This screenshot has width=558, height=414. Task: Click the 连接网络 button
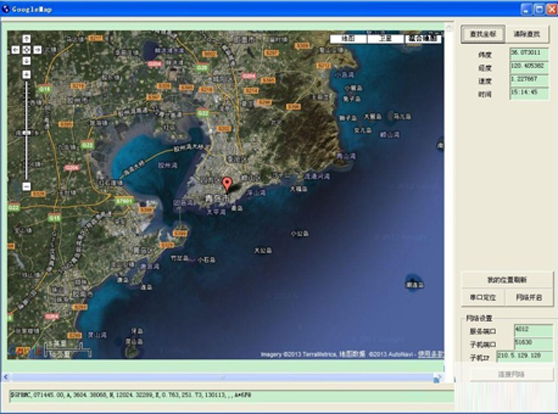click(x=511, y=374)
